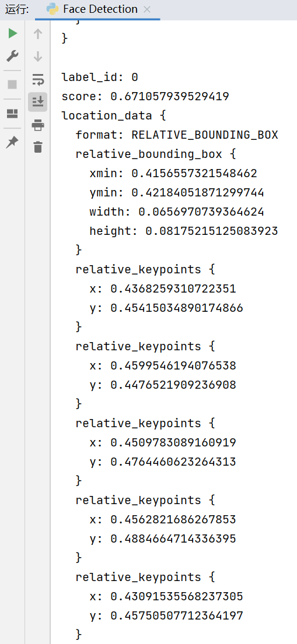297x644 pixels.
Task: Click the Python logo on tab
Action: pos(53,9)
